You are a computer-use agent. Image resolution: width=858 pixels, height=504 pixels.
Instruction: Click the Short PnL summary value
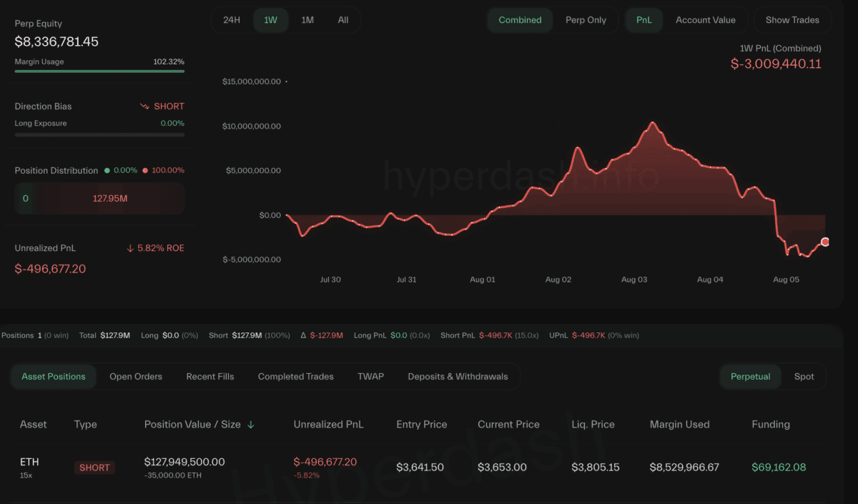coord(495,335)
